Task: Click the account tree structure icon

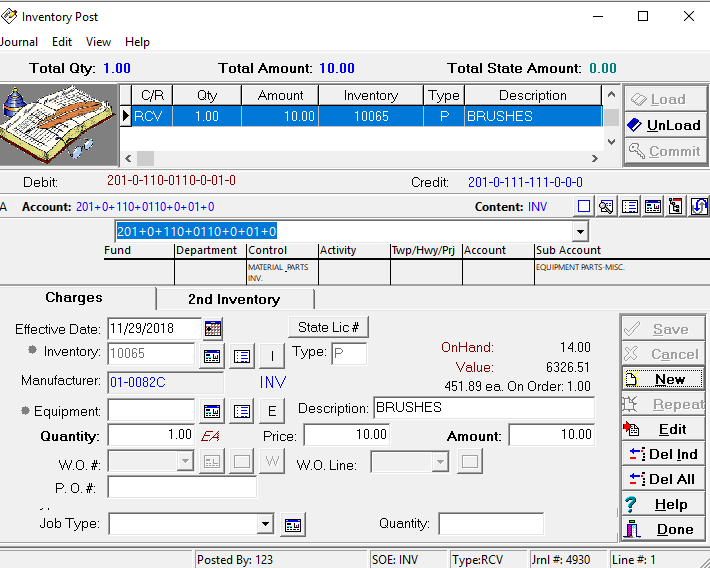Action: point(676,207)
